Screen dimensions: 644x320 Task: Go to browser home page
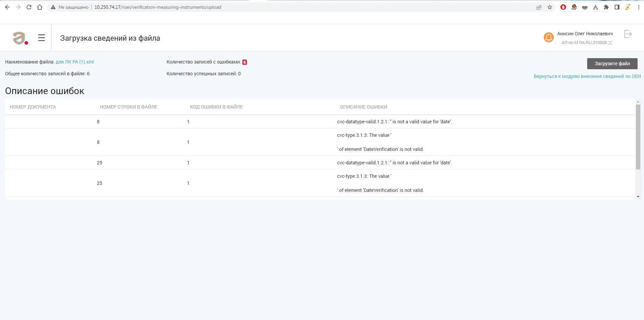[x=40, y=7]
